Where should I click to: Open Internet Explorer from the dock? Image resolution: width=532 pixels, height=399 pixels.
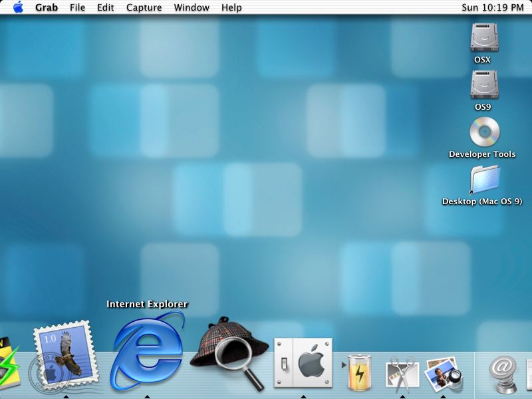coord(147,351)
